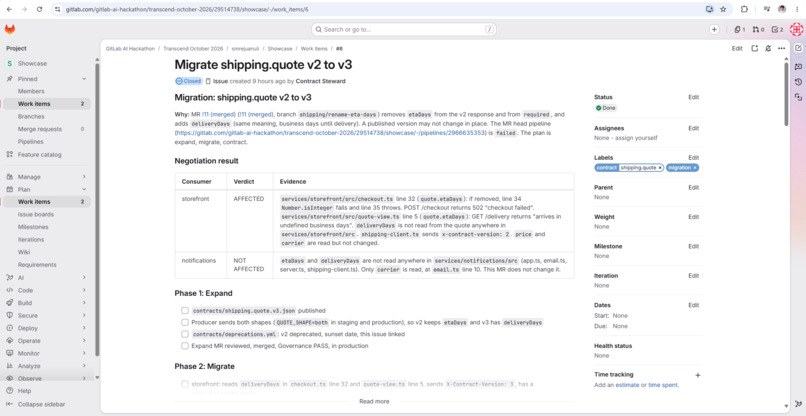Click Read more to expand description

(374, 401)
